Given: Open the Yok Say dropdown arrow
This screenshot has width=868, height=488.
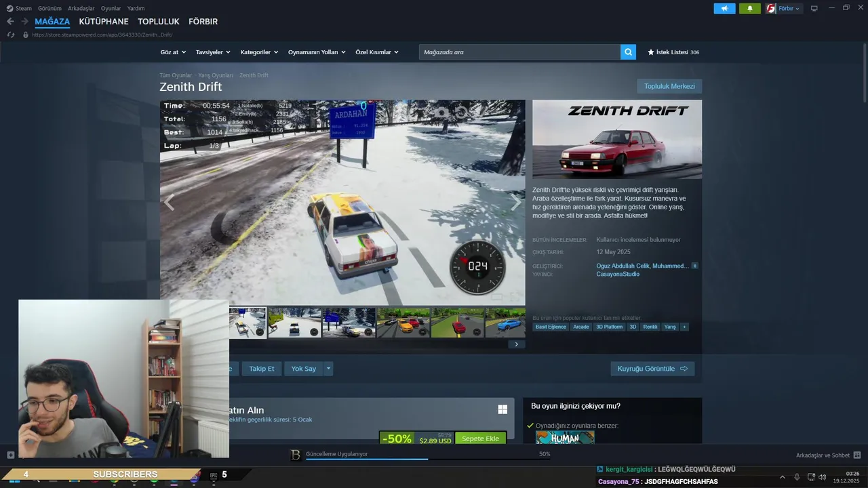Looking at the screenshot, I should (x=328, y=369).
